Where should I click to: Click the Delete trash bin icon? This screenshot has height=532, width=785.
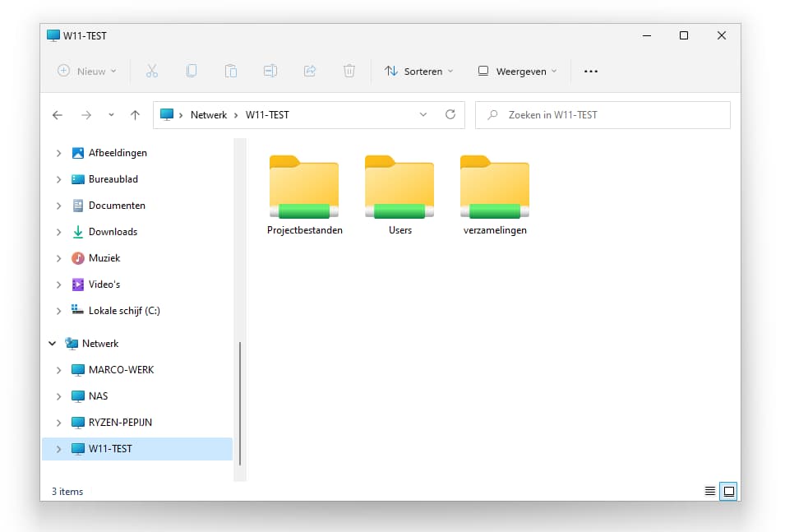[x=349, y=72]
